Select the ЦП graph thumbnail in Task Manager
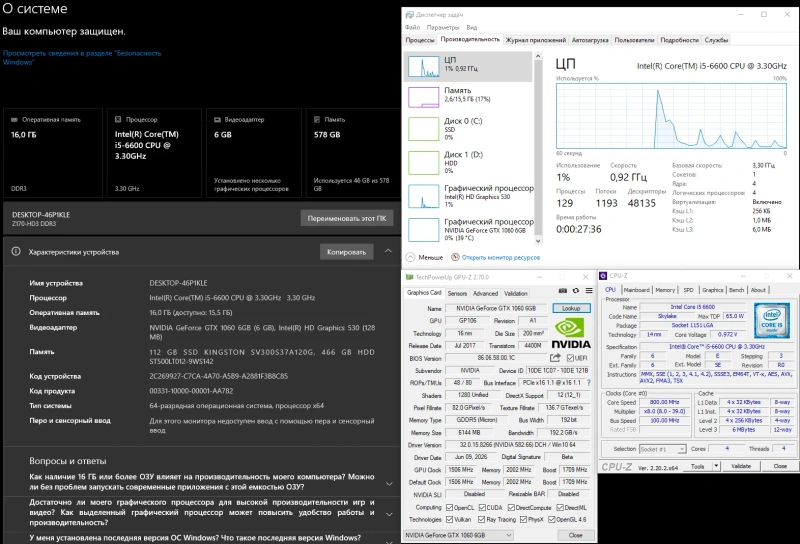The image size is (800, 544). 423,66
